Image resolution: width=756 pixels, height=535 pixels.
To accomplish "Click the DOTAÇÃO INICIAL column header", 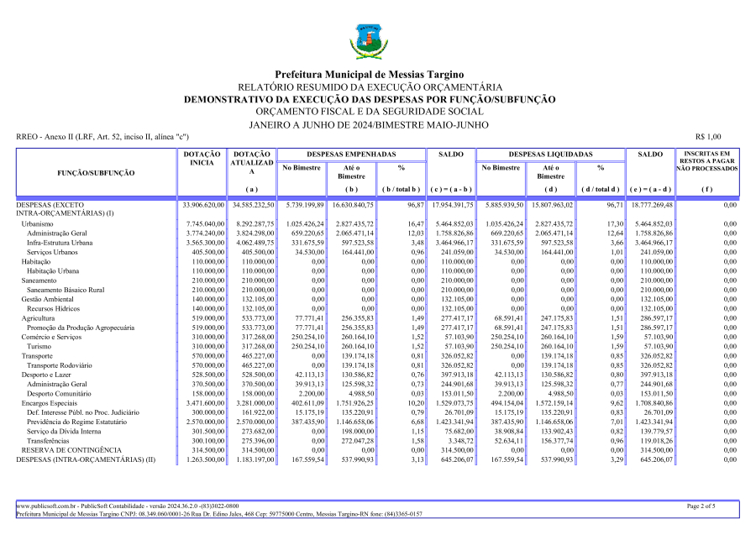I will [x=202, y=159].
